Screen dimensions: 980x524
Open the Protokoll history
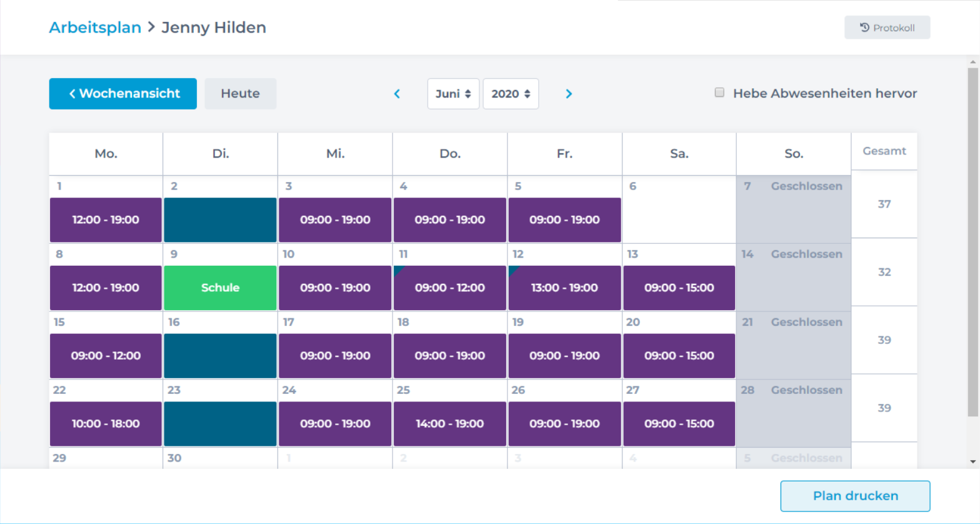coord(887,28)
